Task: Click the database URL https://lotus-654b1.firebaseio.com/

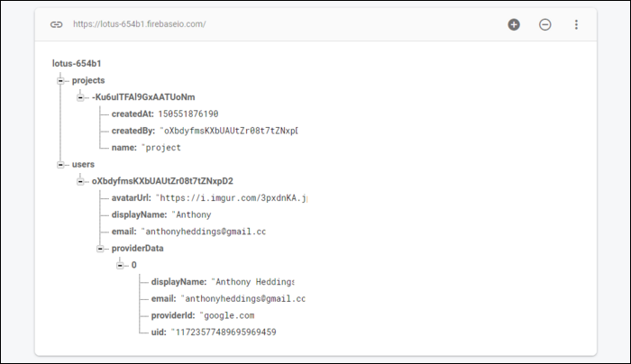Action: click(x=139, y=24)
